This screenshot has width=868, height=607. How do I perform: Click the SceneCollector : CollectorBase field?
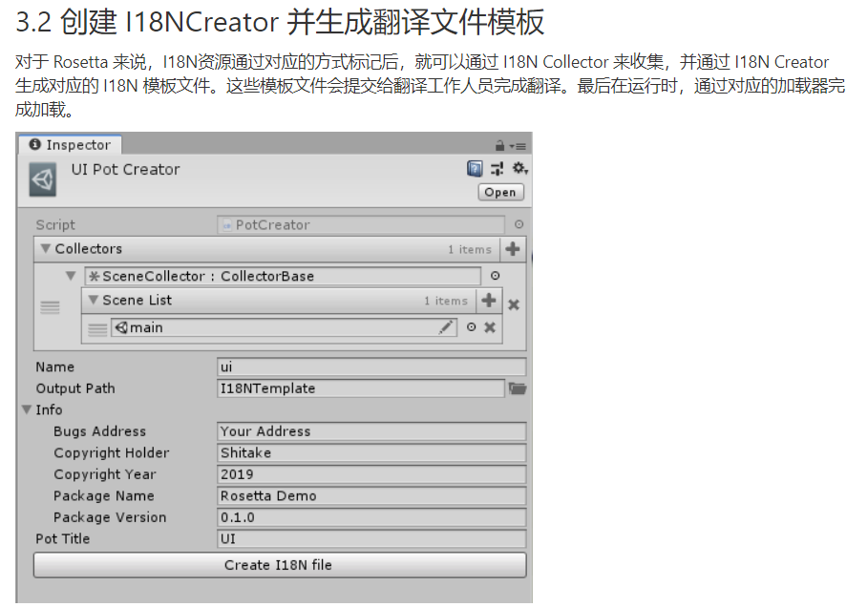[x=283, y=276]
